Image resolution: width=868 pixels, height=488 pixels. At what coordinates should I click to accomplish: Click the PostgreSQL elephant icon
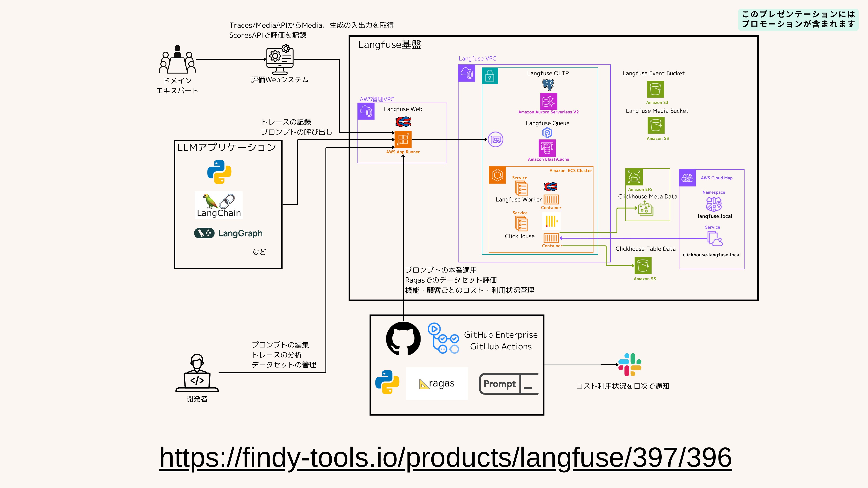548,85
